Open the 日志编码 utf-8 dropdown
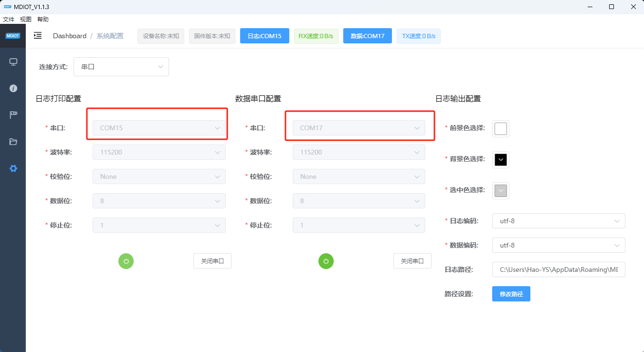Screen dimensions: 644x352 558,221
